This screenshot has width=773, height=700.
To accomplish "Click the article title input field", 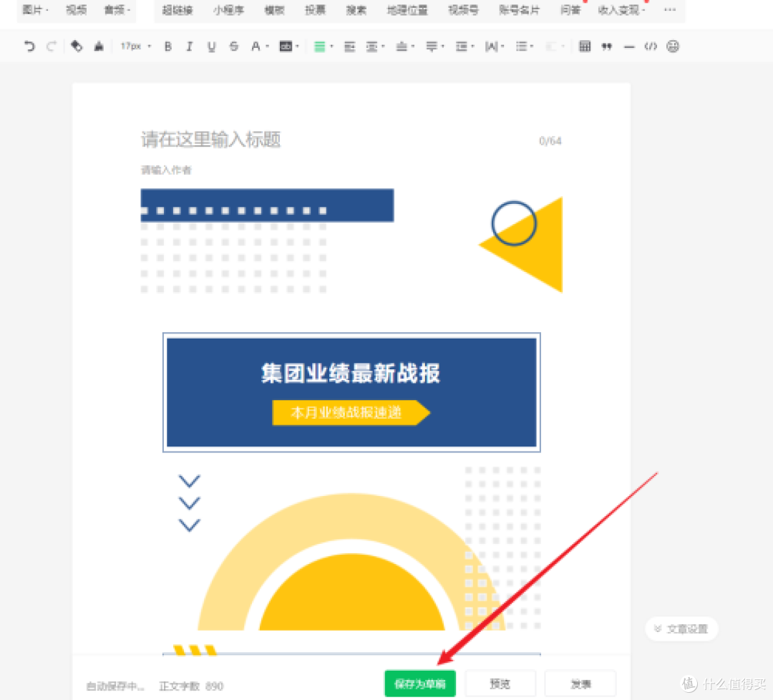I will [x=351, y=140].
